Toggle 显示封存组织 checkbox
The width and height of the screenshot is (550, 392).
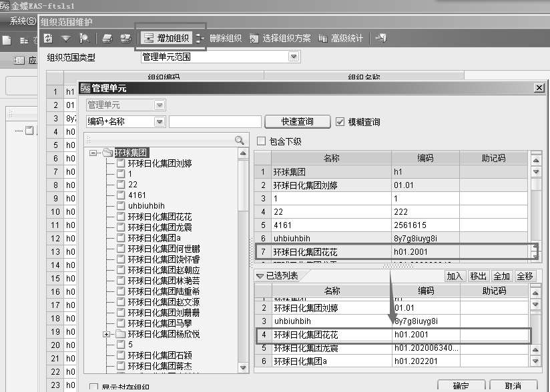coord(93,387)
